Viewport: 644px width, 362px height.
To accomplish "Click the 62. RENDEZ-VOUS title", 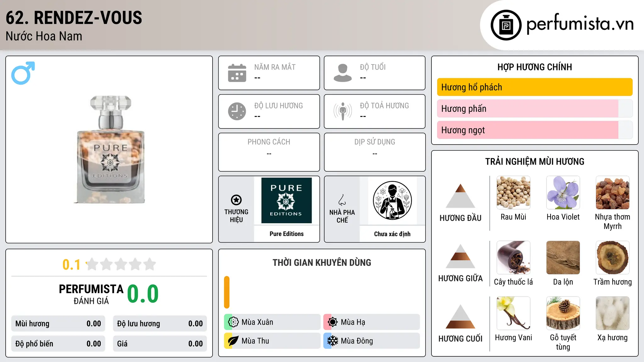I will click(74, 18).
